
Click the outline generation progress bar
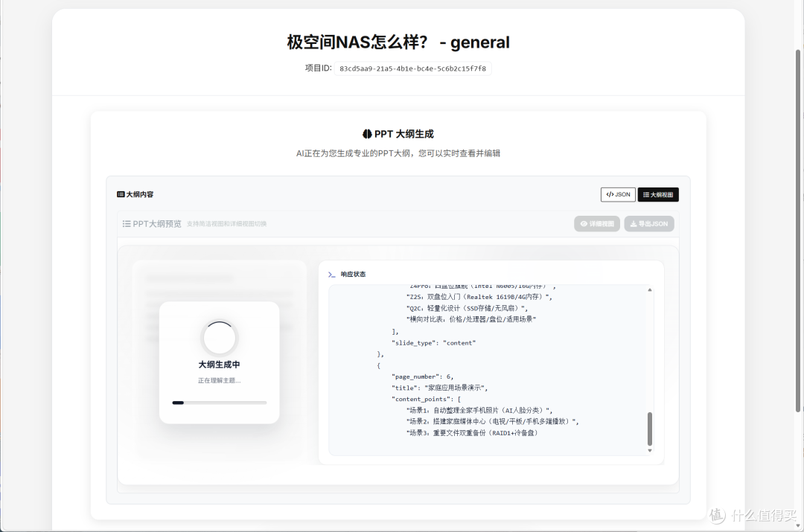(x=220, y=403)
